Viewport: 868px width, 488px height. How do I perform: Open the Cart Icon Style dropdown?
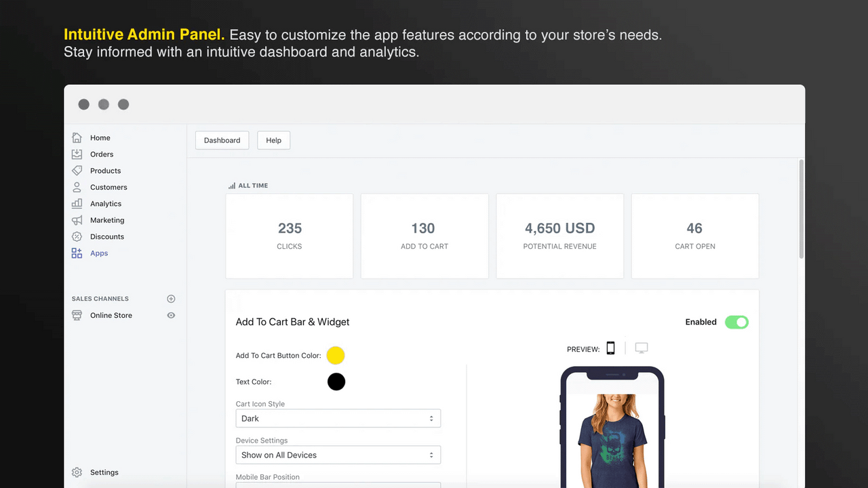pyautogui.click(x=338, y=418)
